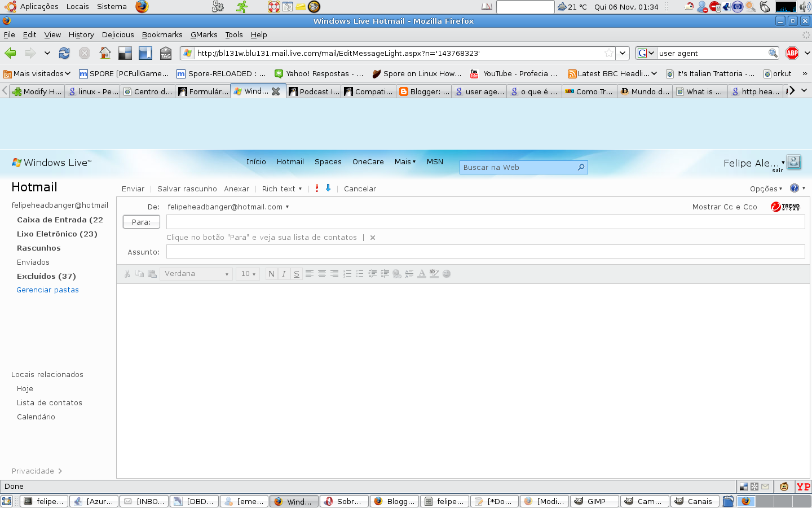812x508 pixels.
Task: Set low priority with the blue down arrow
Action: pos(328,189)
